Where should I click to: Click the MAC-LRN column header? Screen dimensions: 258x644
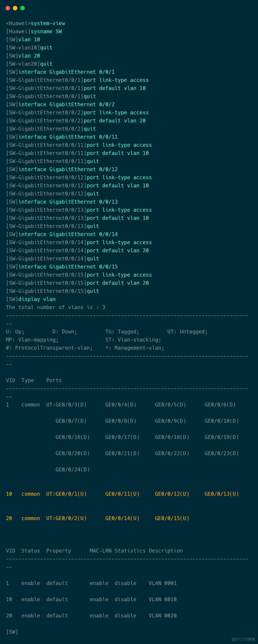click(x=100, y=551)
